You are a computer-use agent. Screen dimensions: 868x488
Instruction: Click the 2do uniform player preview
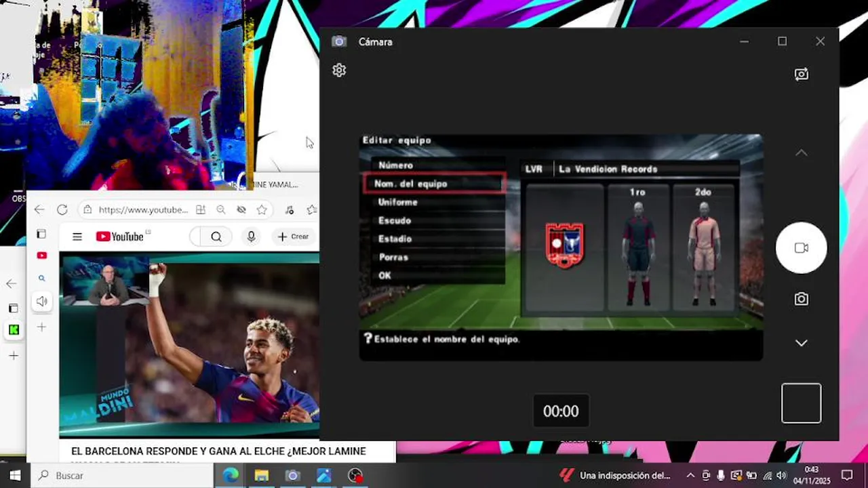[x=703, y=253]
